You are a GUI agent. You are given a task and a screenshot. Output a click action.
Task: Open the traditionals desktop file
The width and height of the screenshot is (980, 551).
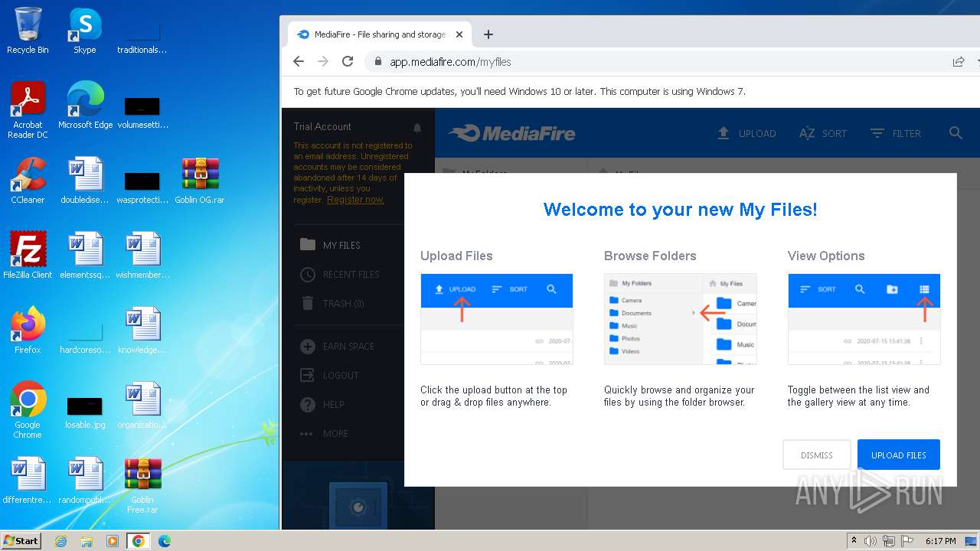(142, 37)
